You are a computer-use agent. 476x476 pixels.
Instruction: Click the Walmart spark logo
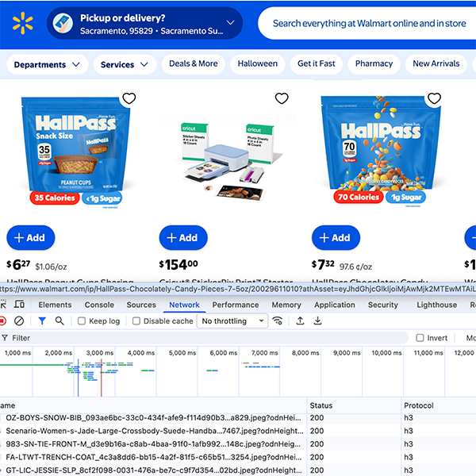23,23
